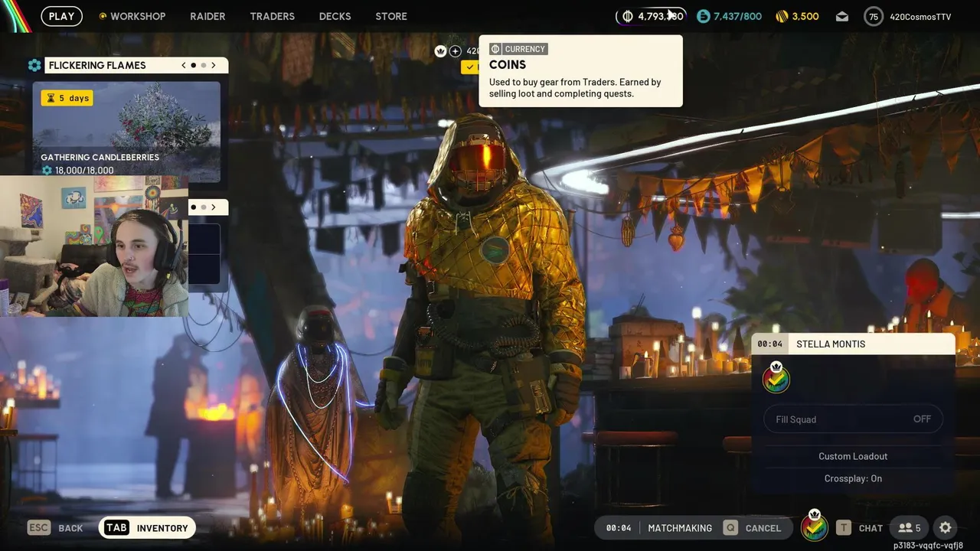Open the mail inbox envelope icon
Image resolution: width=980 pixels, height=551 pixels.
click(842, 16)
